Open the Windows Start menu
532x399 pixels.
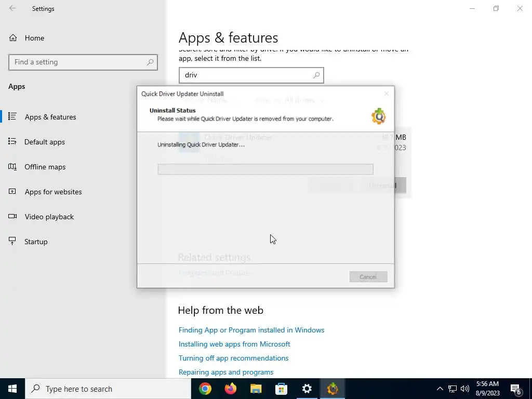click(12, 389)
